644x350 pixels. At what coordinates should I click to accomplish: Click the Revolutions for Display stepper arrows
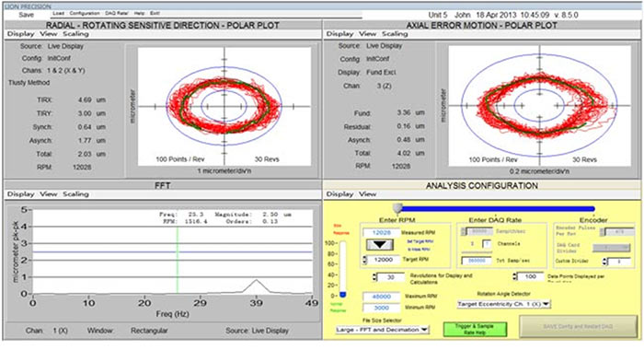click(374, 277)
